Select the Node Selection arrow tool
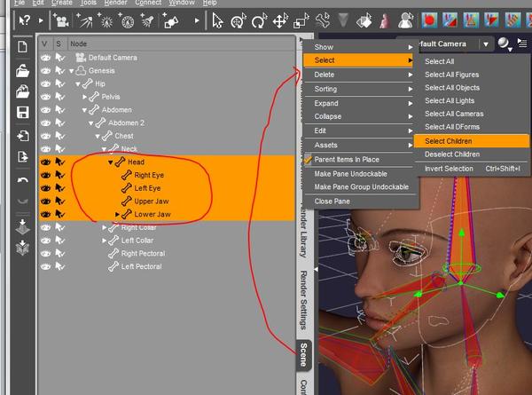The image size is (532, 395). click(217, 21)
